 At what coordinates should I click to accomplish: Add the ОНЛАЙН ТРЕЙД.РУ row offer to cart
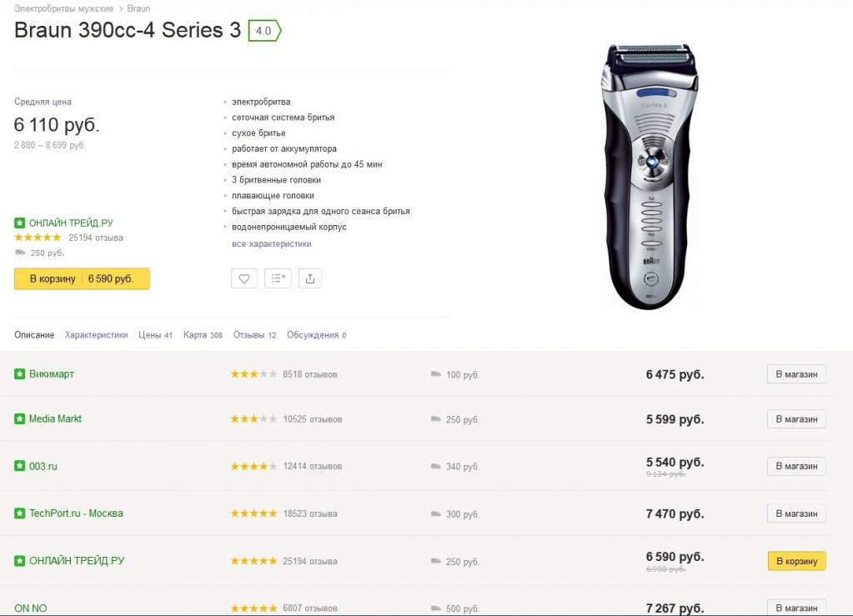pyautogui.click(x=796, y=561)
